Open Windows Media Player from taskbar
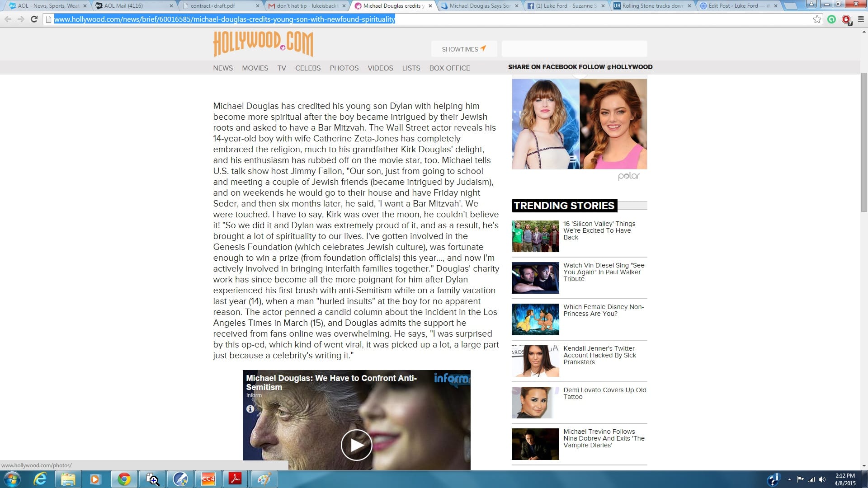Screen dimensions: 868x488 tap(95, 479)
